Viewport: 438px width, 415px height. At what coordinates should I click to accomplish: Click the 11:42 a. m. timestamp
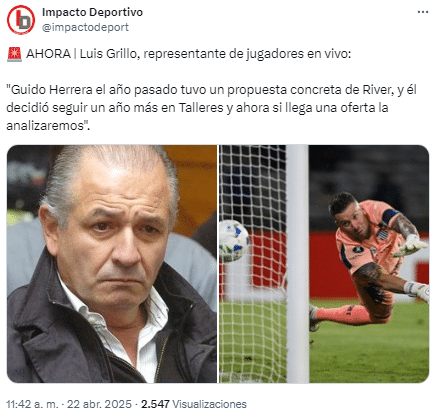32,404
